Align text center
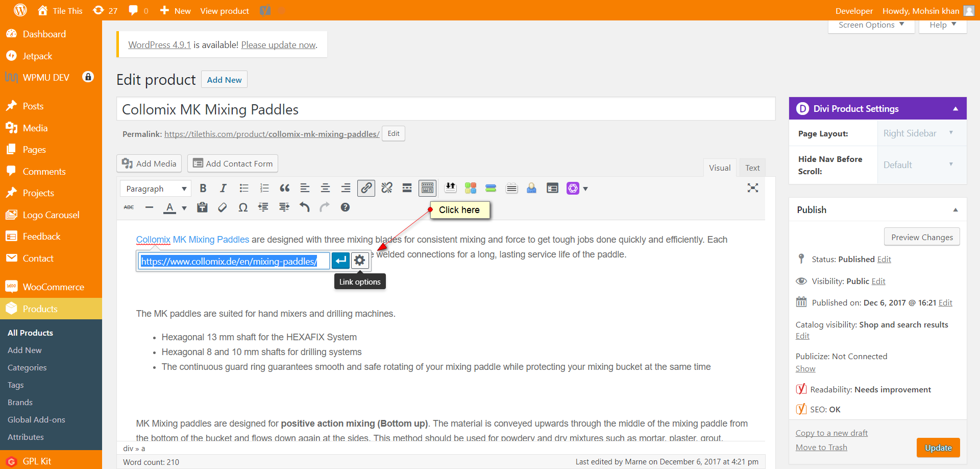 tap(325, 188)
